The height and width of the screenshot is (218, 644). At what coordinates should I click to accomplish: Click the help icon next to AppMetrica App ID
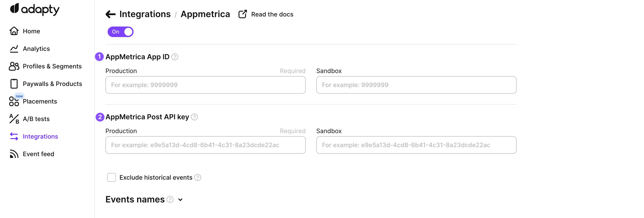175,57
